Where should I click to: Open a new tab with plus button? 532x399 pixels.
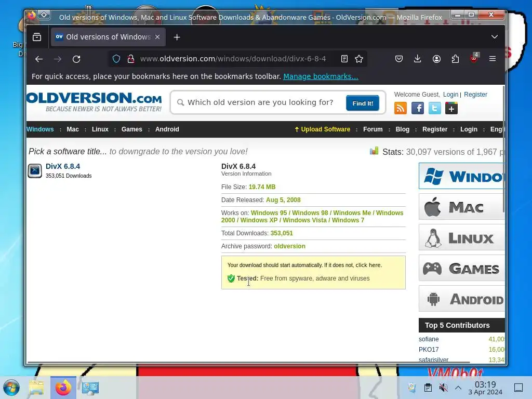[x=177, y=37]
